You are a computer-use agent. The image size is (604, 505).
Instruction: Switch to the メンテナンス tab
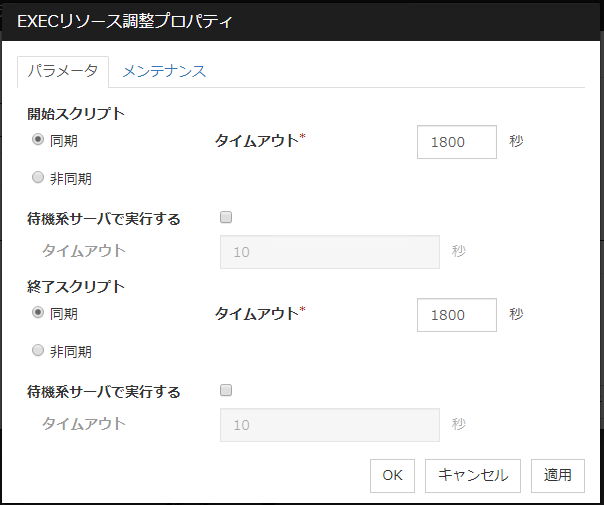pyautogui.click(x=164, y=71)
